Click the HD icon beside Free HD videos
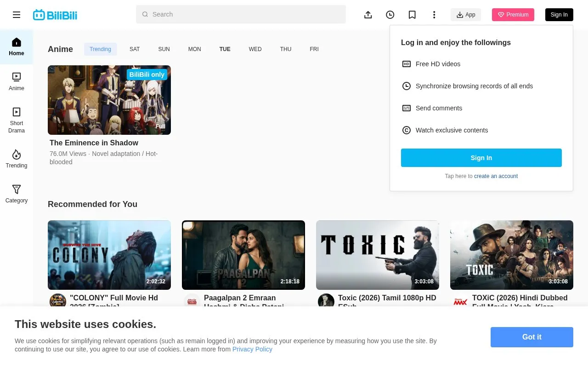Screen dimensions: 588x368 (407, 64)
